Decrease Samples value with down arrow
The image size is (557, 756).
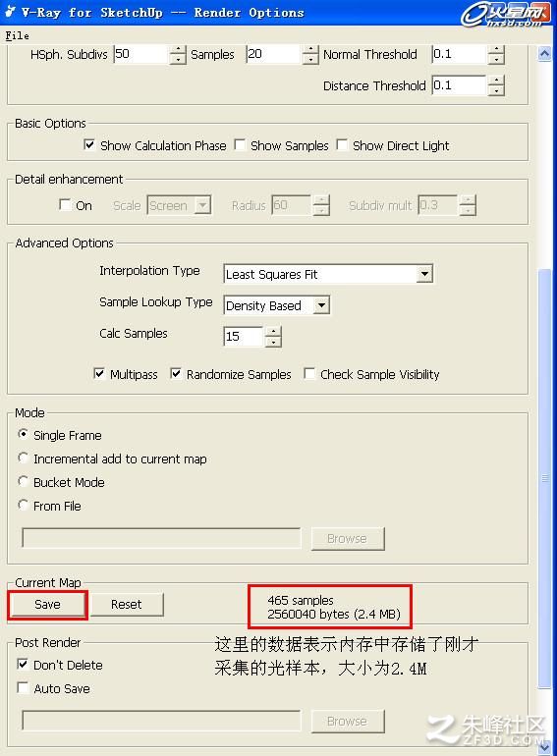click(x=310, y=59)
